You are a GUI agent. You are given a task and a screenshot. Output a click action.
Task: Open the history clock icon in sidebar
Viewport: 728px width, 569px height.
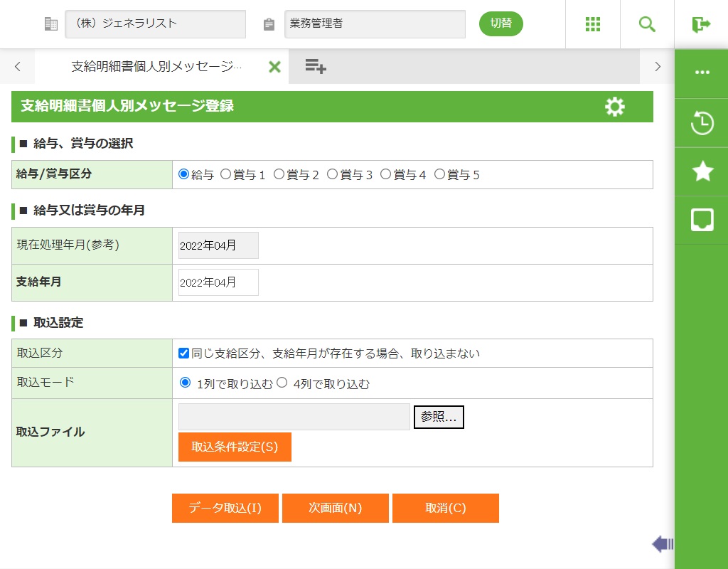coord(702,123)
